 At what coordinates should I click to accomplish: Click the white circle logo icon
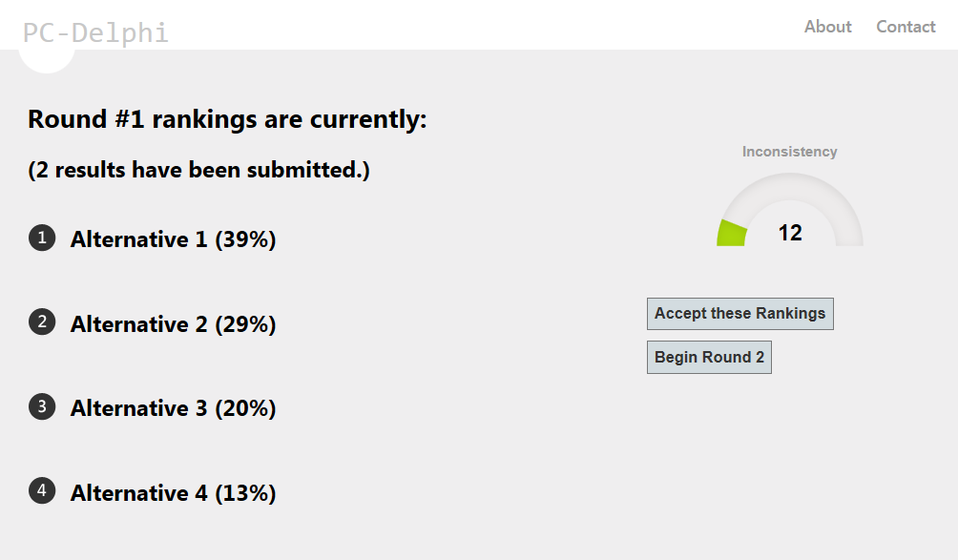click(47, 59)
